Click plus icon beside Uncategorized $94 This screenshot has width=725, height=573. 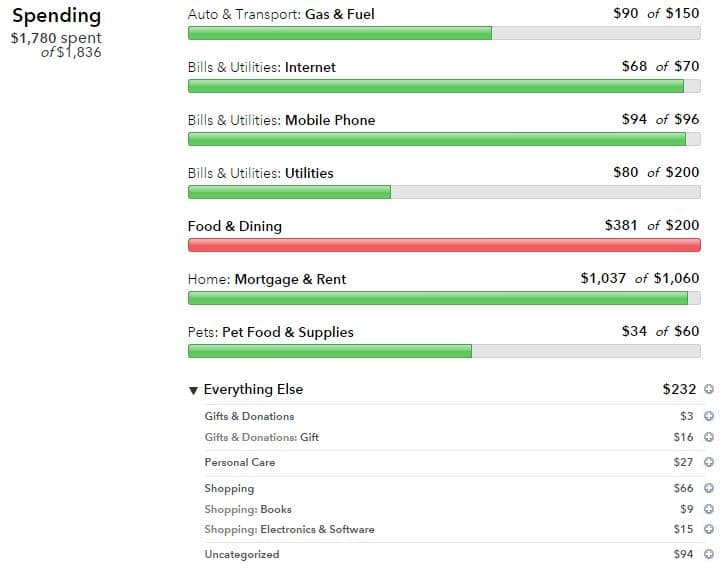709,554
